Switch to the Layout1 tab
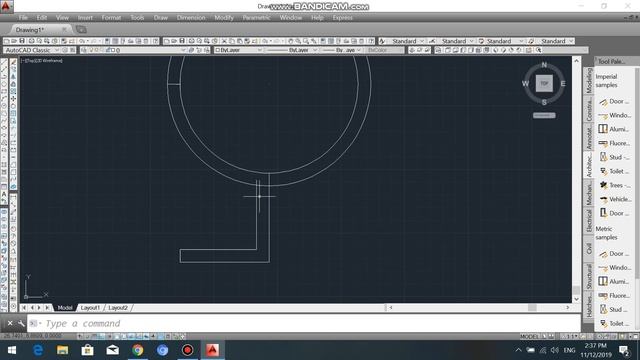Screen dimensions: 640x360 tap(90, 308)
